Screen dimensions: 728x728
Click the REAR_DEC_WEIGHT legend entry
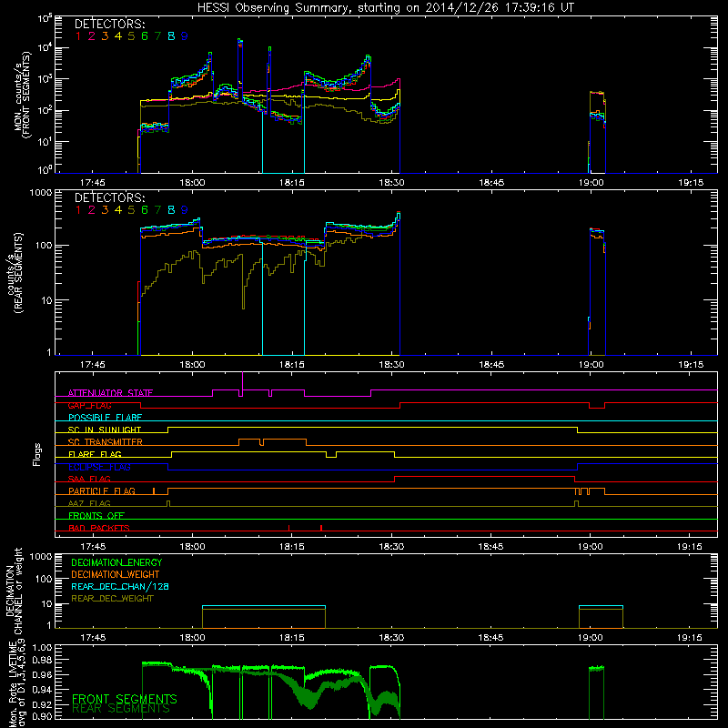coord(112,599)
